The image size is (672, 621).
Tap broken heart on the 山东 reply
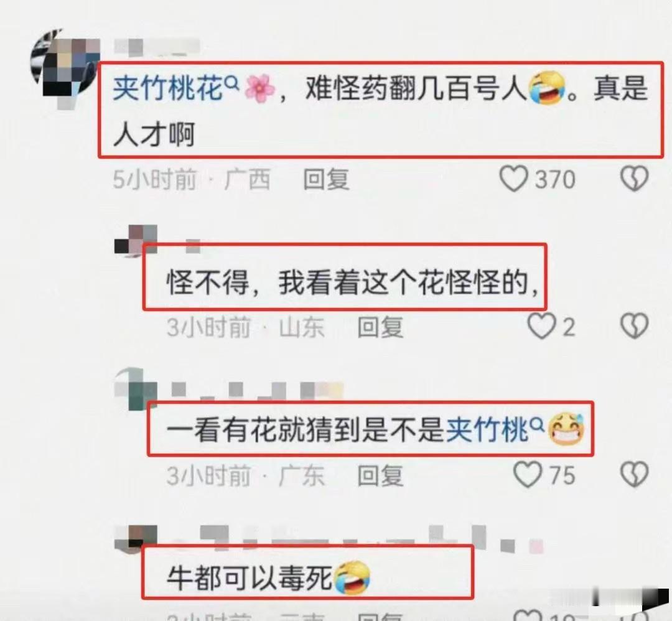pyautogui.click(x=635, y=326)
